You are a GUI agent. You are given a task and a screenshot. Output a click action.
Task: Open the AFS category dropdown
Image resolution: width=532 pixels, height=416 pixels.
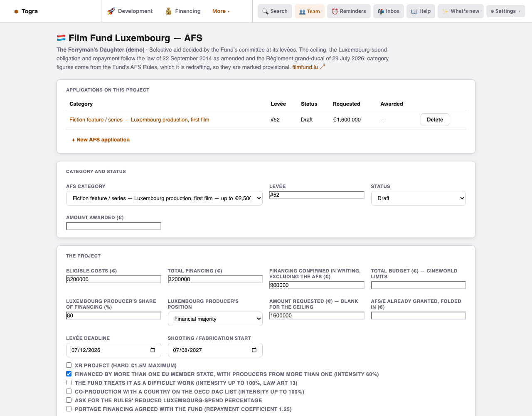tap(164, 198)
